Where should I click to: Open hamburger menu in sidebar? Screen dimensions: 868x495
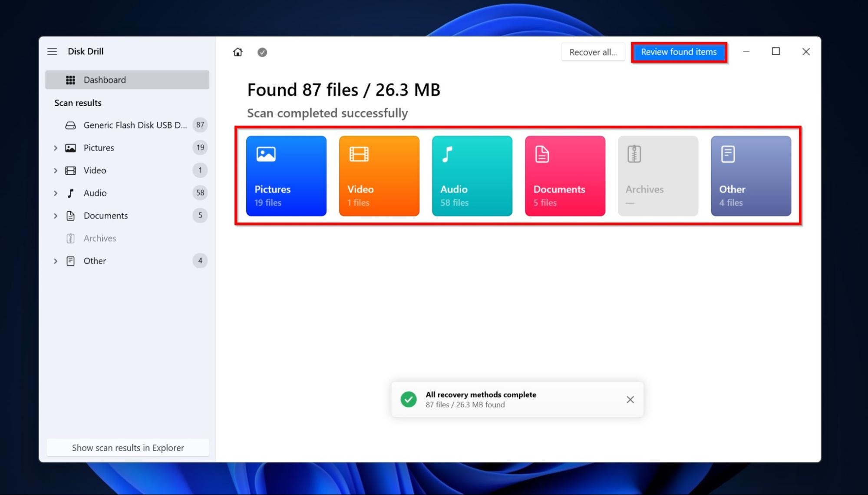click(x=52, y=51)
